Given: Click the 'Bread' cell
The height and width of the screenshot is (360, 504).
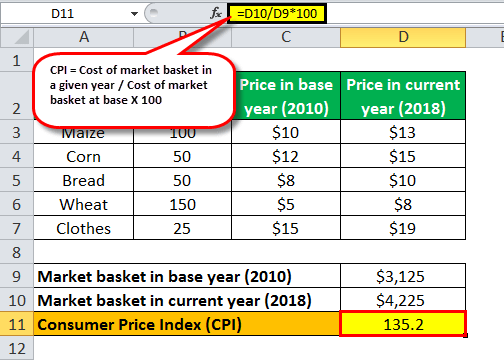Looking at the screenshot, I should coord(84,180).
